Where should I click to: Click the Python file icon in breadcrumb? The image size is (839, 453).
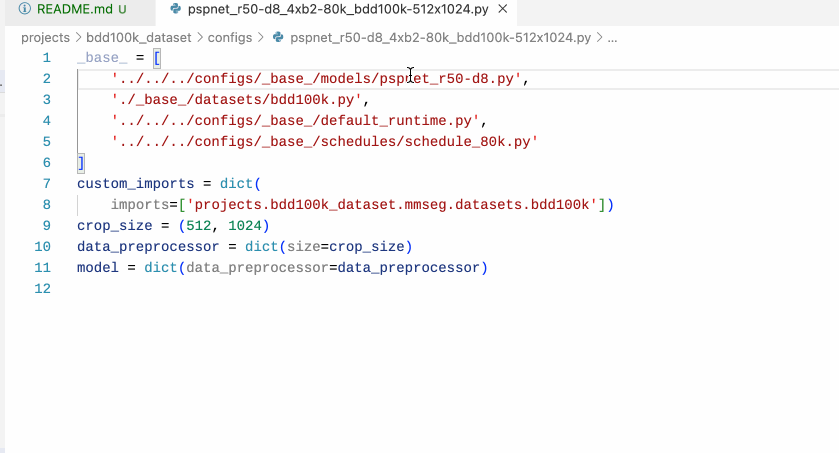click(x=278, y=37)
